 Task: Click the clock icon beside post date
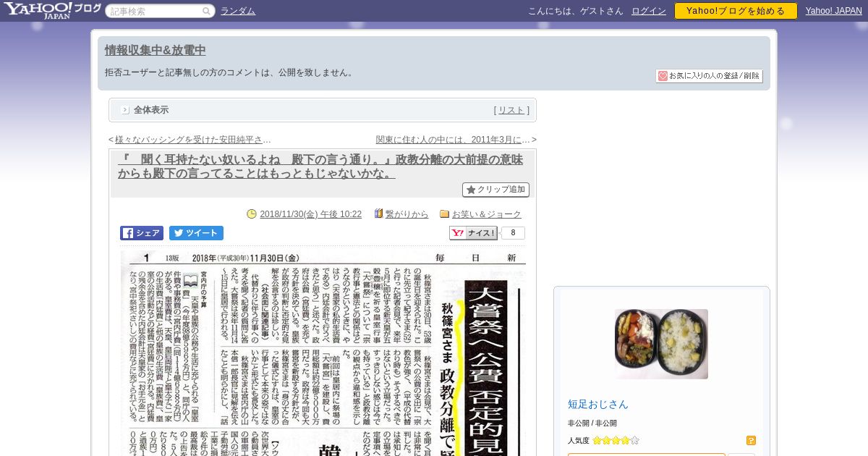point(252,214)
